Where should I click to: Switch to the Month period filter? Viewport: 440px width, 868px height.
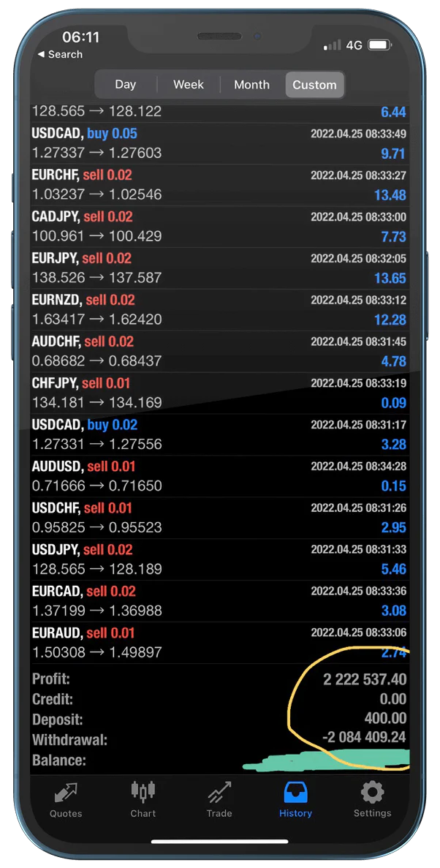(251, 85)
